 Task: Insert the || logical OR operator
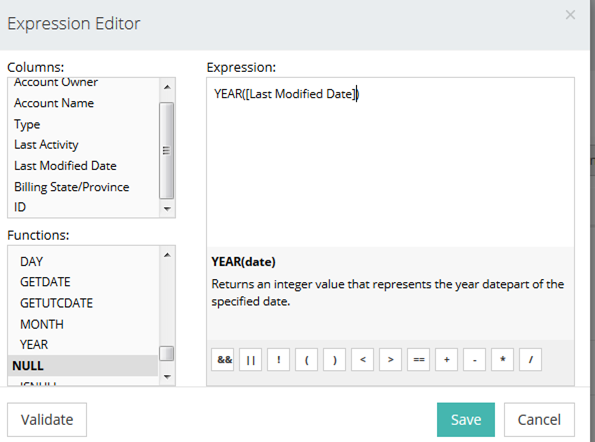pyautogui.click(x=250, y=360)
